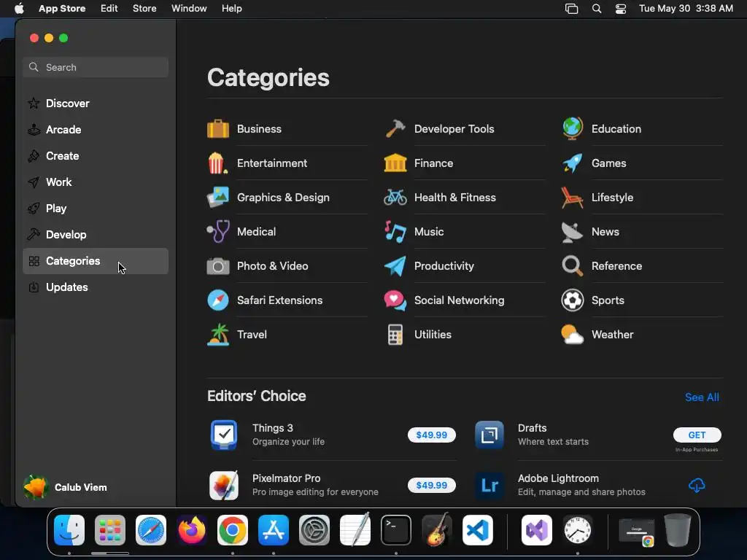Open GarageBand from the Dock

437,530
